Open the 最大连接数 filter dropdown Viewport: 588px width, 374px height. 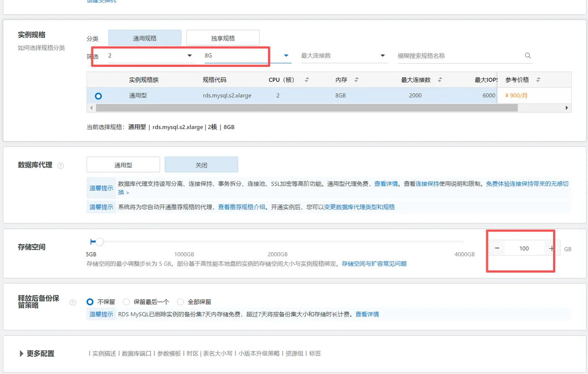point(344,55)
